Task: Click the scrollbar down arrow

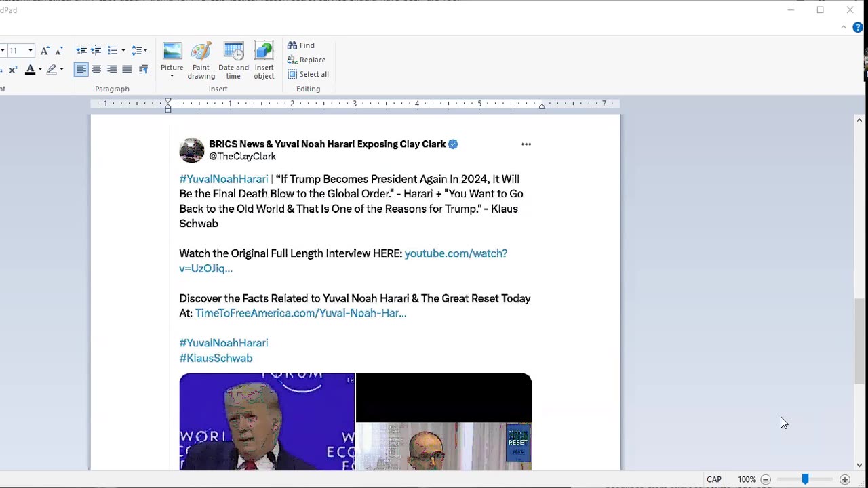Action: pyautogui.click(x=859, y=465)
